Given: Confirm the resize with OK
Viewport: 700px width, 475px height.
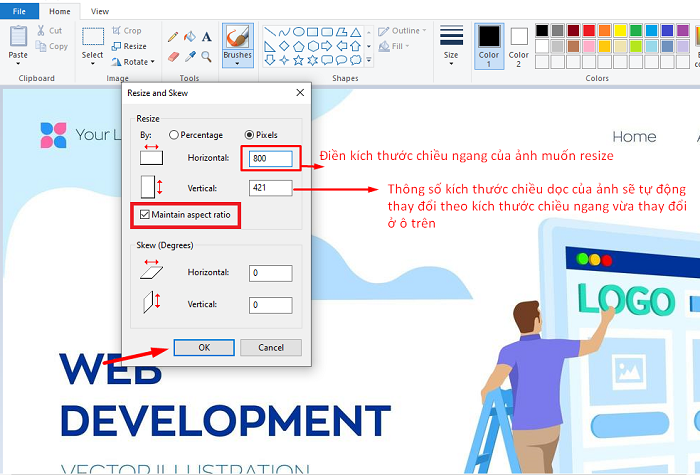Looking at the screenshot, I should click(x=204, y=347).
